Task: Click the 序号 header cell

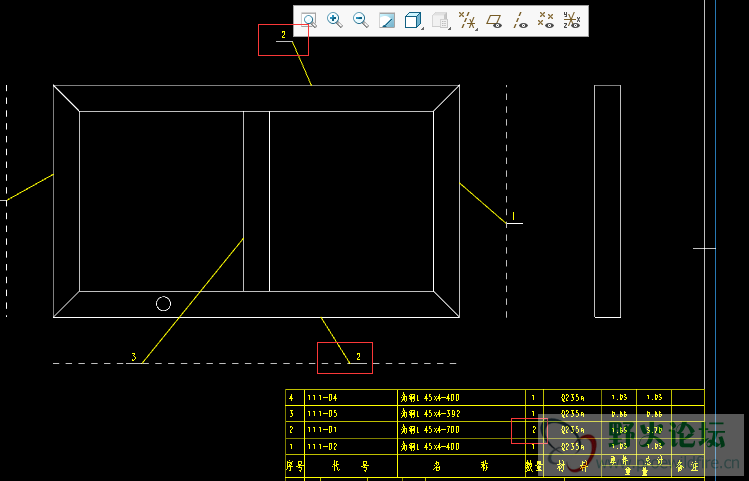Action: pos(295,466)
